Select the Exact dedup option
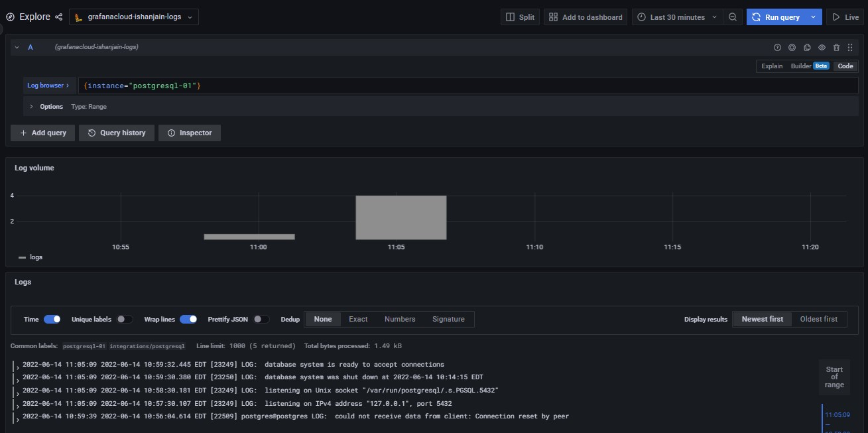Screen dimensions: 868x433 pos(358,319)
